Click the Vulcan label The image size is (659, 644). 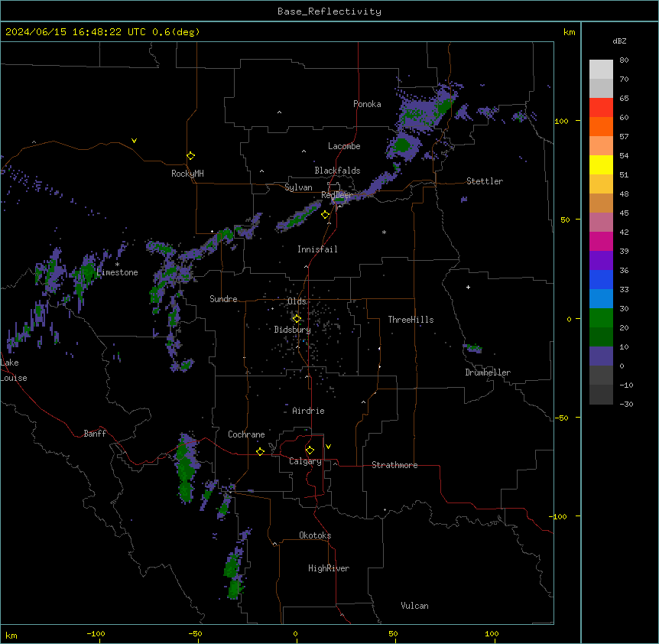414,606
